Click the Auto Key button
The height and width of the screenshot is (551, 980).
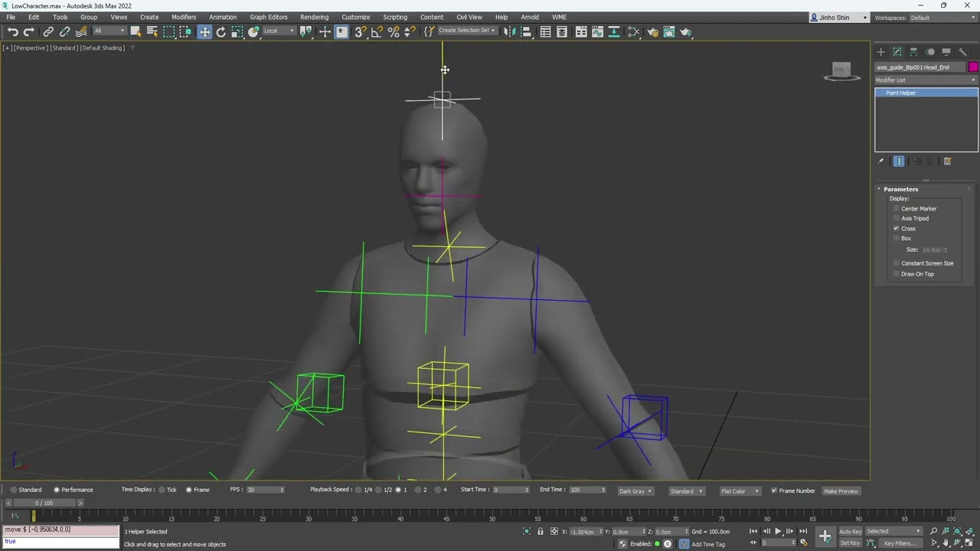tap(850, 531)
